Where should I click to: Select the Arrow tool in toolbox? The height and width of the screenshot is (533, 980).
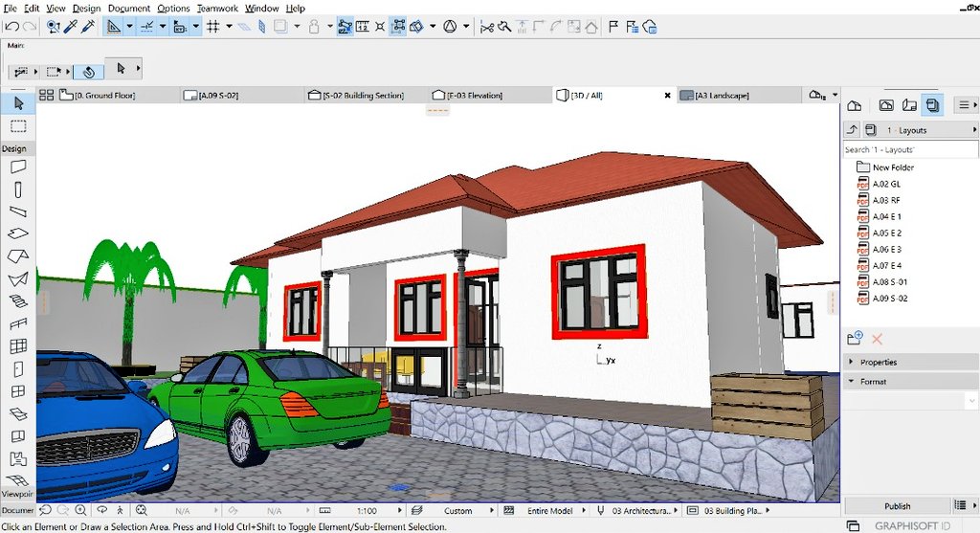coord(18,103)
